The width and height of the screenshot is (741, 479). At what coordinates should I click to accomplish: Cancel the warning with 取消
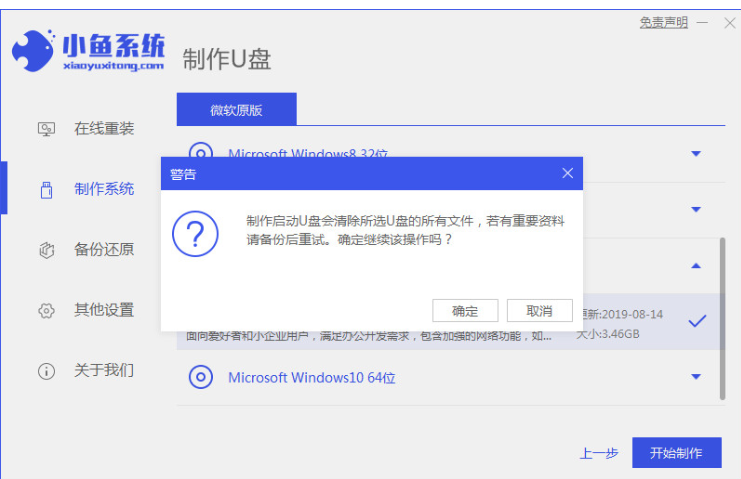click(540, 311)
